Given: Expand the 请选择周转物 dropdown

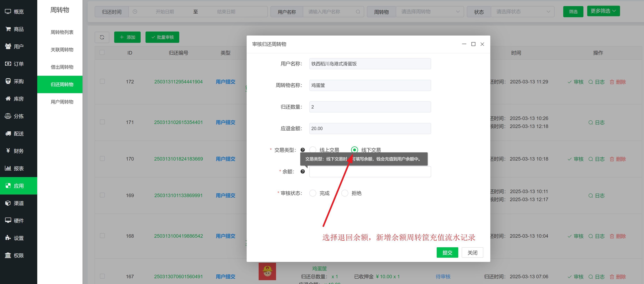Looking at the screenshot, I should [430, 12].
